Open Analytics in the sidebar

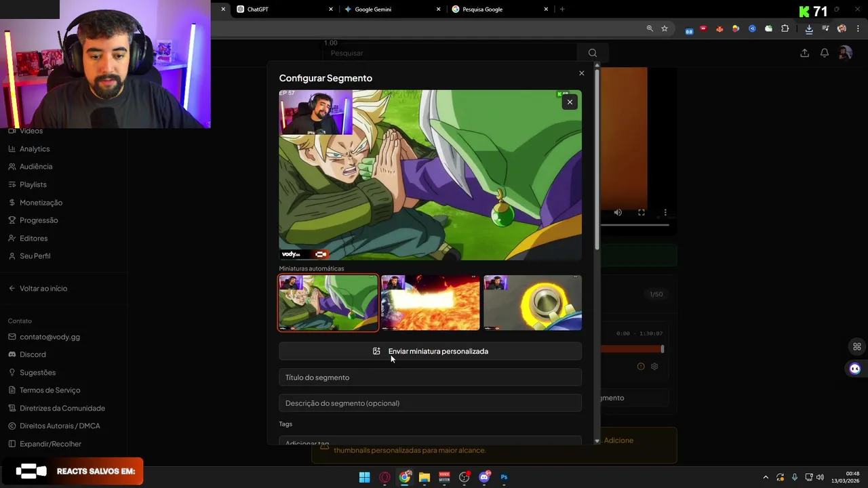point(35,148)
